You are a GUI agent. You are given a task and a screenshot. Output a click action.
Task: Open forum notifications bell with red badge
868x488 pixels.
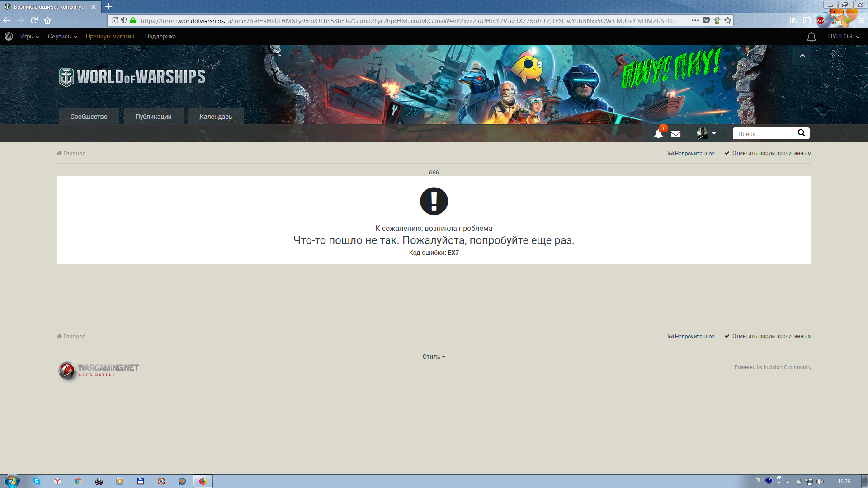pos(659,133)
